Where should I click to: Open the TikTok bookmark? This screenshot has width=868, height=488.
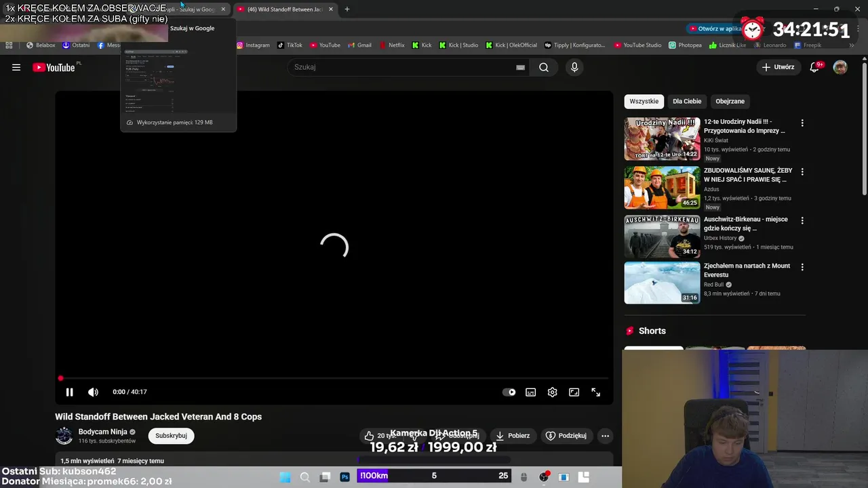pyautogui.click(x=290, y=45)
